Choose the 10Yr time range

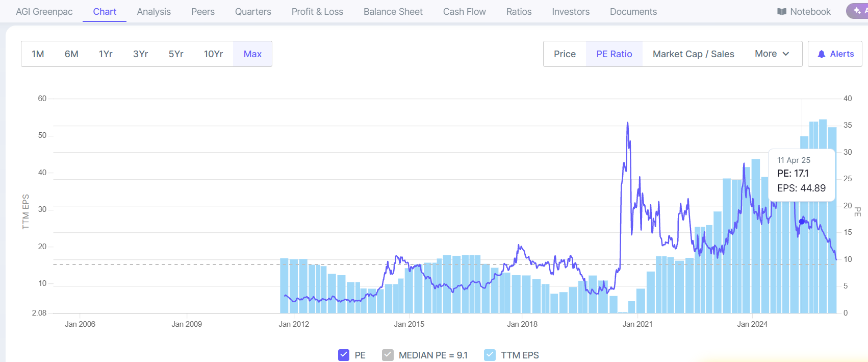[213, 54]
